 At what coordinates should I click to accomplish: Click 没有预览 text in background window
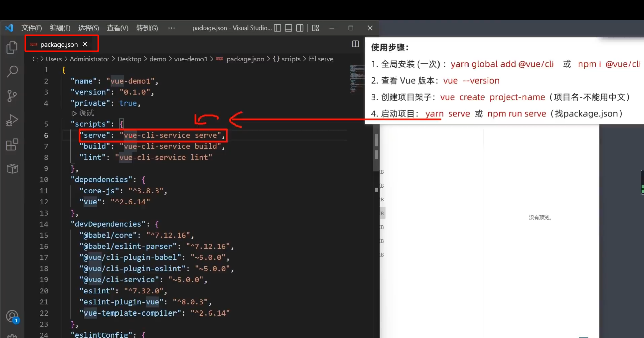(x=540, y=217)
